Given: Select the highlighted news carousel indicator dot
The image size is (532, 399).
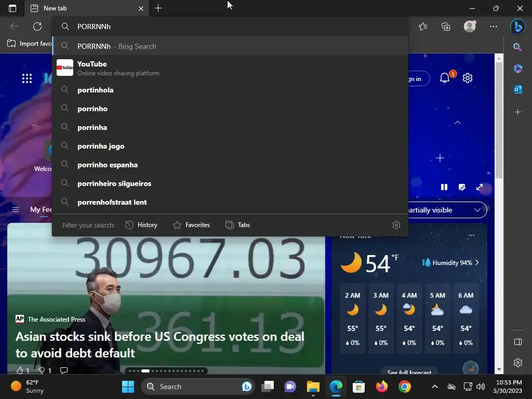Looking at the screenshot, I should coord(145,371).
